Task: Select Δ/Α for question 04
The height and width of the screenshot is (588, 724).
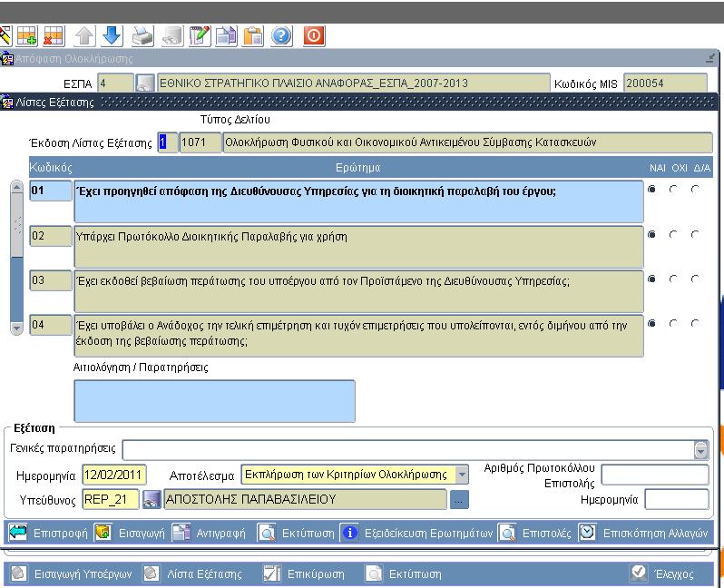Action: point(694,323)
